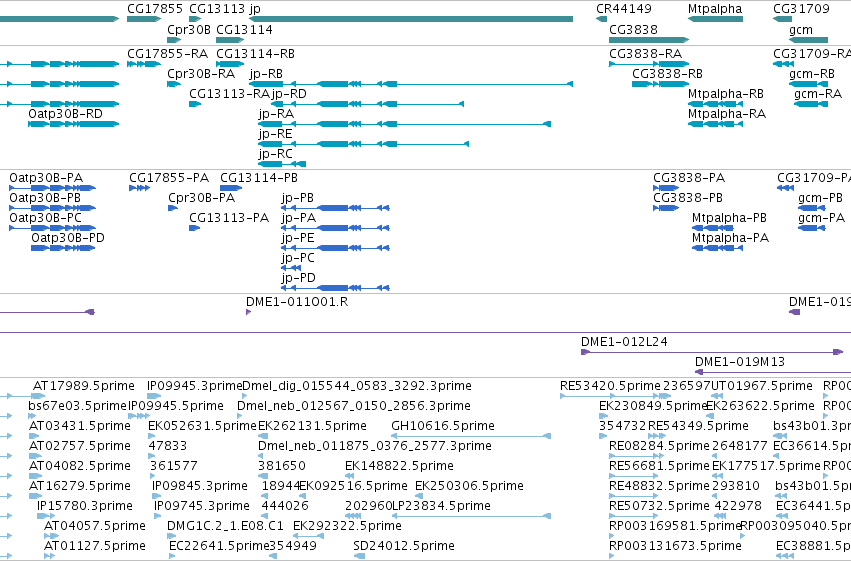The image size is (851, 561).
Task: Click the gcm-RA transcript
Action: (x=818, y=94)
